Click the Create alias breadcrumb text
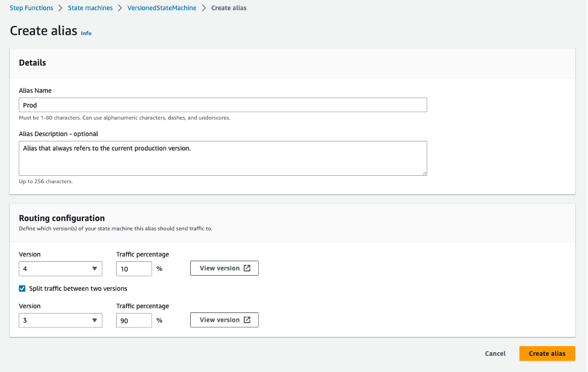This screenshot has height=372, width=588. (x=229, y=8)
